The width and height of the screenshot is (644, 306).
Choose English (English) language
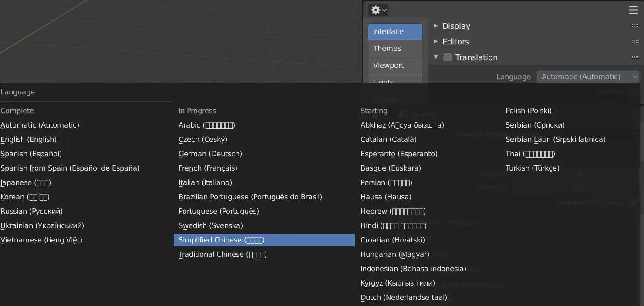(x=29, y=139)
